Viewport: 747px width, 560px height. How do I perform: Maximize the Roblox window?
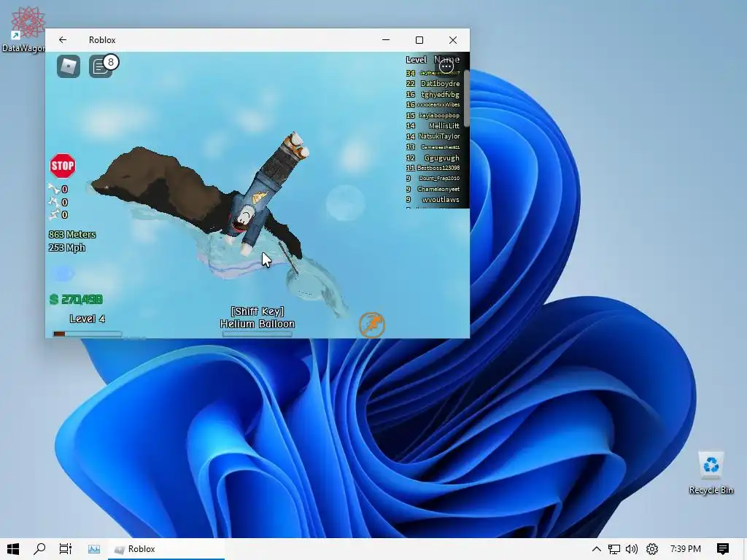pos(419,40)
